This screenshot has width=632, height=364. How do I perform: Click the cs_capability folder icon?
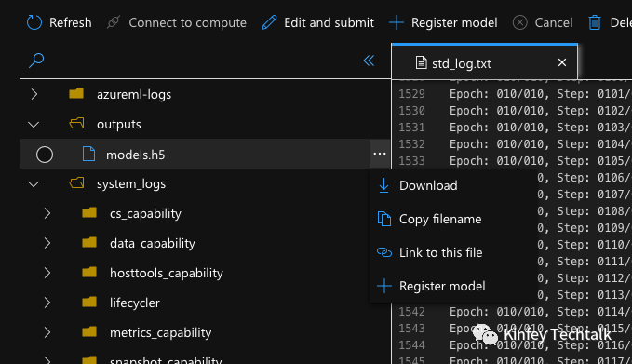click(x=89, y=212)
